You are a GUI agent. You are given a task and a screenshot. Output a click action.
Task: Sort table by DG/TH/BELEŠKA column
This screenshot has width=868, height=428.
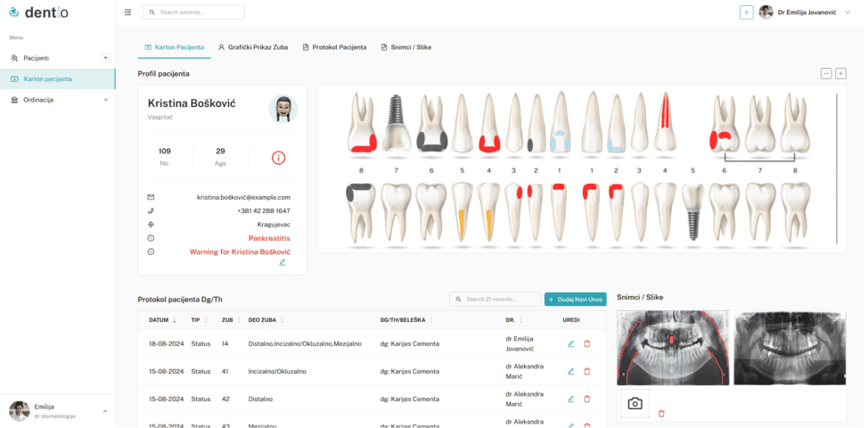point(407,320)
